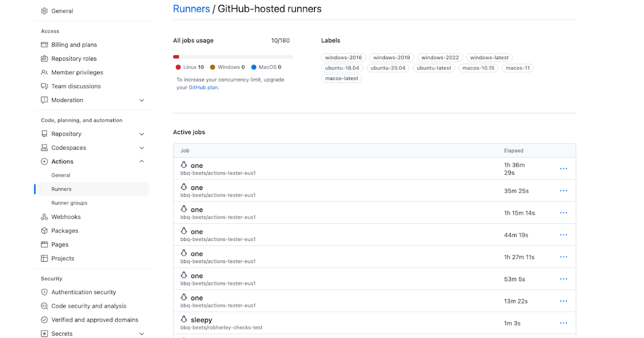Click the Billing and plans card icon

42,45
